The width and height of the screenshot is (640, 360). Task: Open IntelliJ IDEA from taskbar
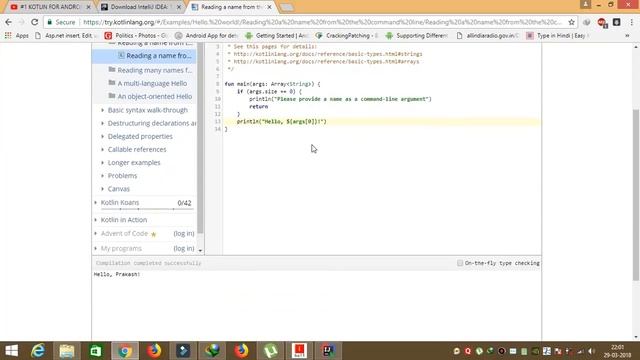pyautogui.click(x=328, y=351)
